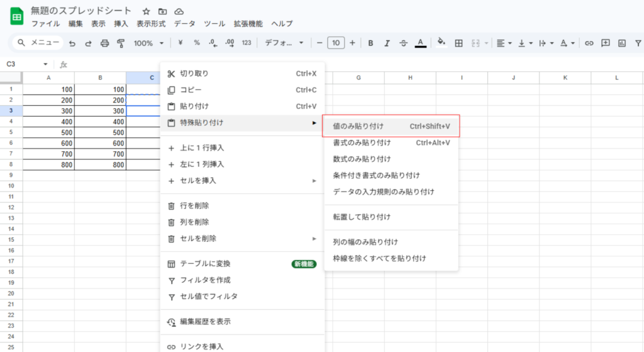This screenshot has height=352, width=644.
Task: Click the insert chart icon
Action: [622, 43]
